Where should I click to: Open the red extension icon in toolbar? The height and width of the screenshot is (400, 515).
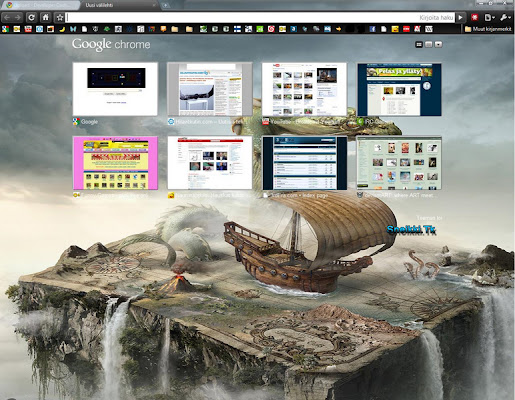(x=474, y=17)
